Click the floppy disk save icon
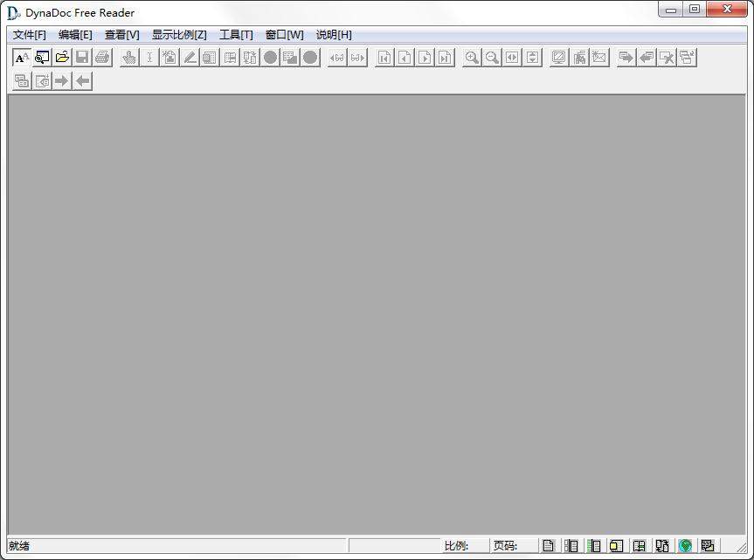Image resolution: width=754 pixels, height=560 pixels. [83, 58]
